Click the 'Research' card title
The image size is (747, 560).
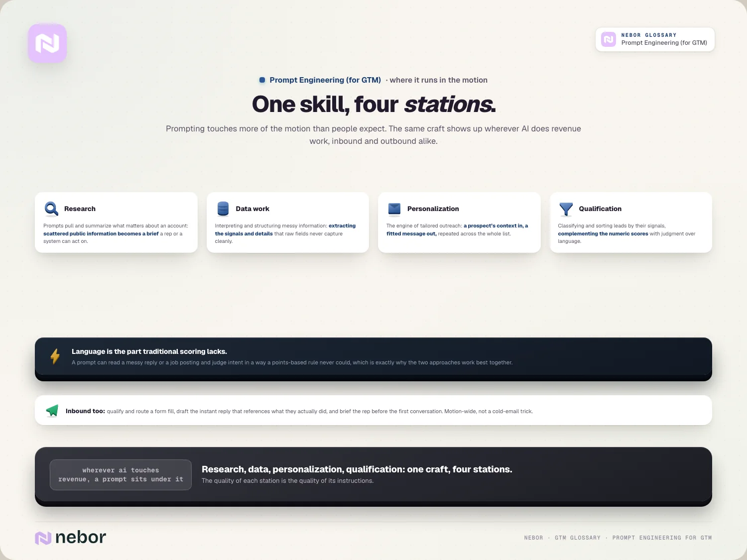click(x=80, y=209)
